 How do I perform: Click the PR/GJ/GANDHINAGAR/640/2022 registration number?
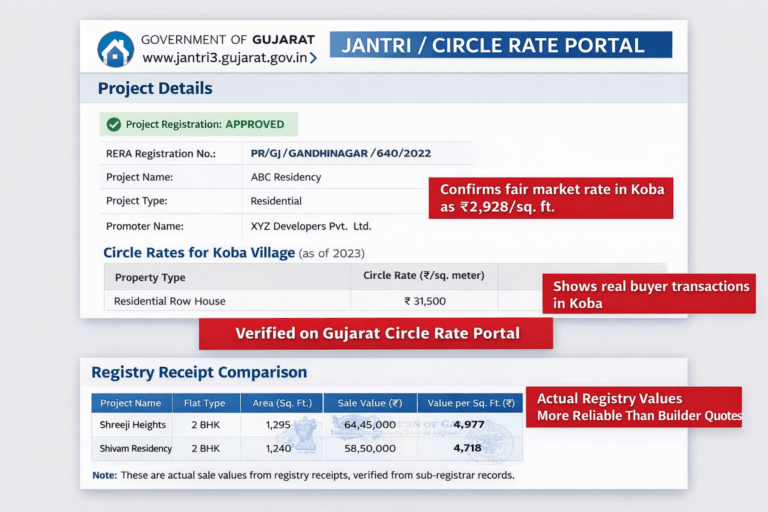click(341, 153)
